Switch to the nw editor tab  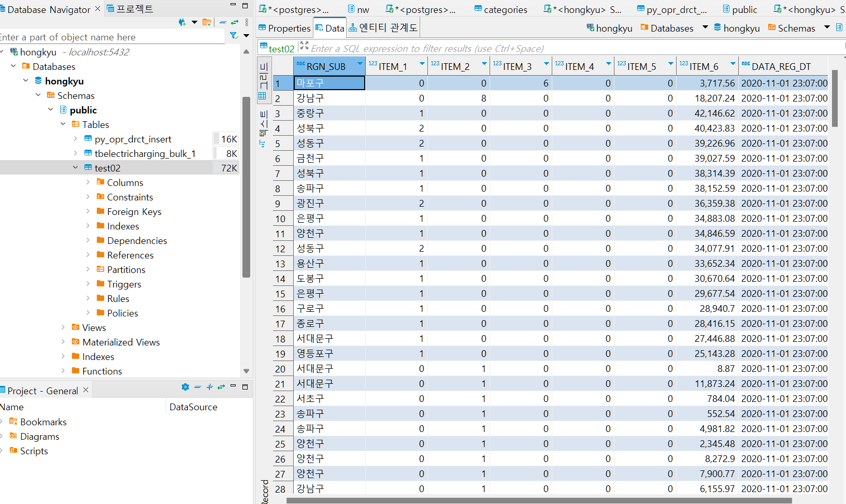coord(359,9)
